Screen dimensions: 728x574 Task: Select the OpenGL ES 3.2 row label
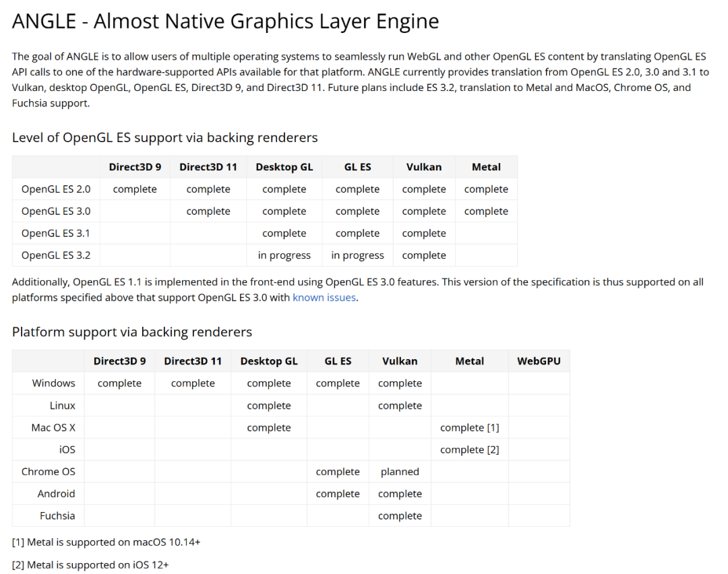click(x=56, y=255)
